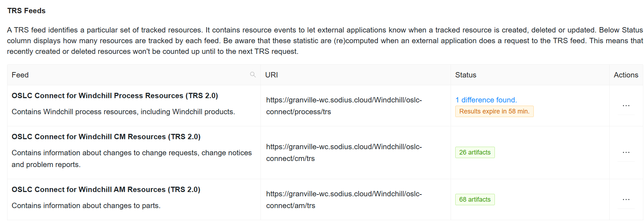Click the connect/process/trs URI cell
The image size is (644, 222).
pyautogui.click(x=355, y=106)
